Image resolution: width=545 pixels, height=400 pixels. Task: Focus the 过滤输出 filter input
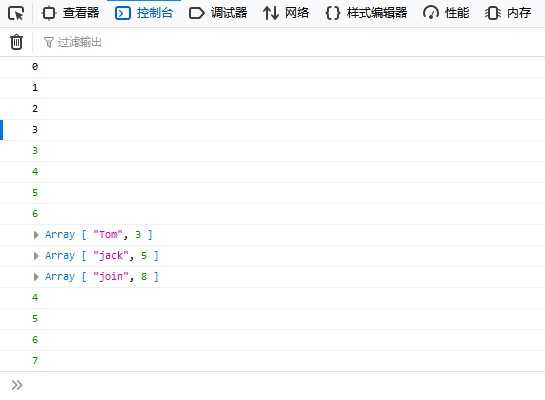pos(292,42)
